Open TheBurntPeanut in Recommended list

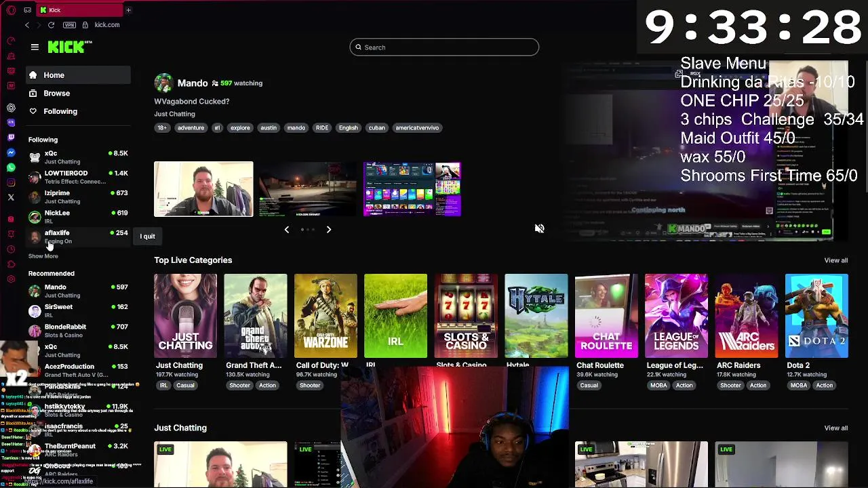(78, 449)
